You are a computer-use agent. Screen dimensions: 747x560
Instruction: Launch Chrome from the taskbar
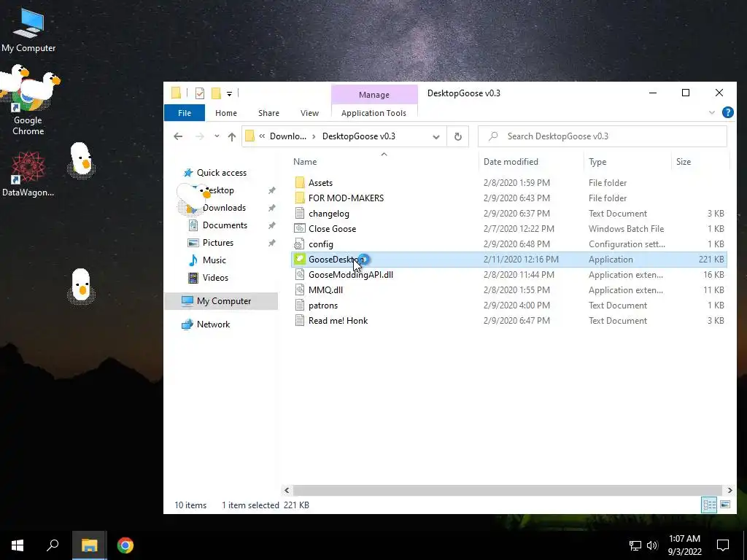[125, 545]
